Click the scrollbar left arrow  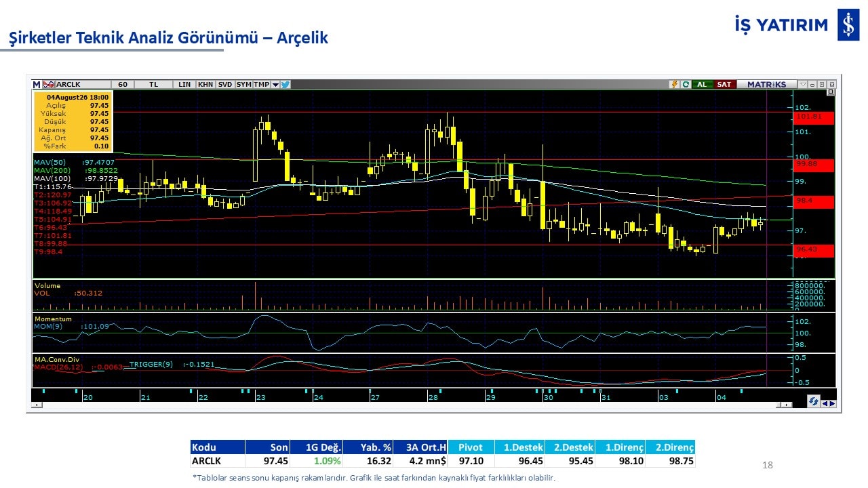click(36, 405)
